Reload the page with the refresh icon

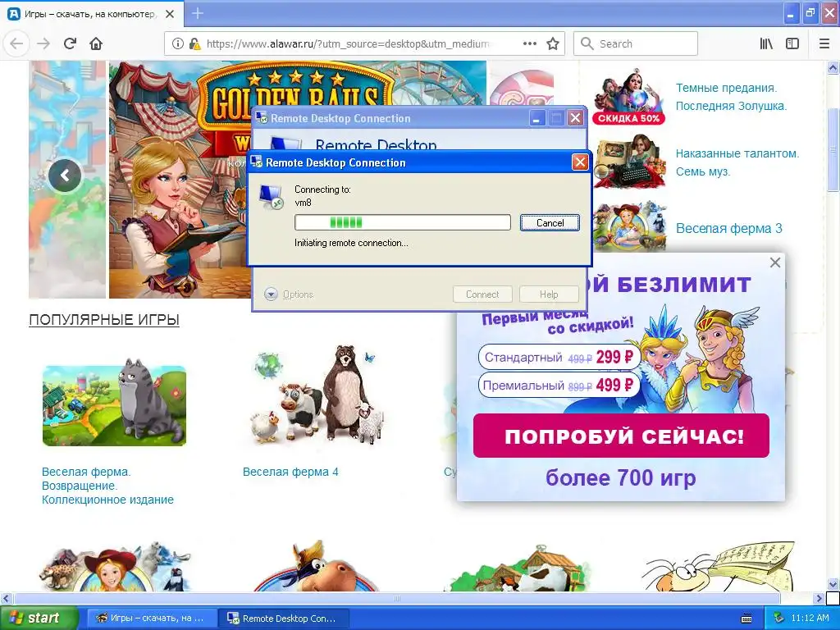[70, 43]
